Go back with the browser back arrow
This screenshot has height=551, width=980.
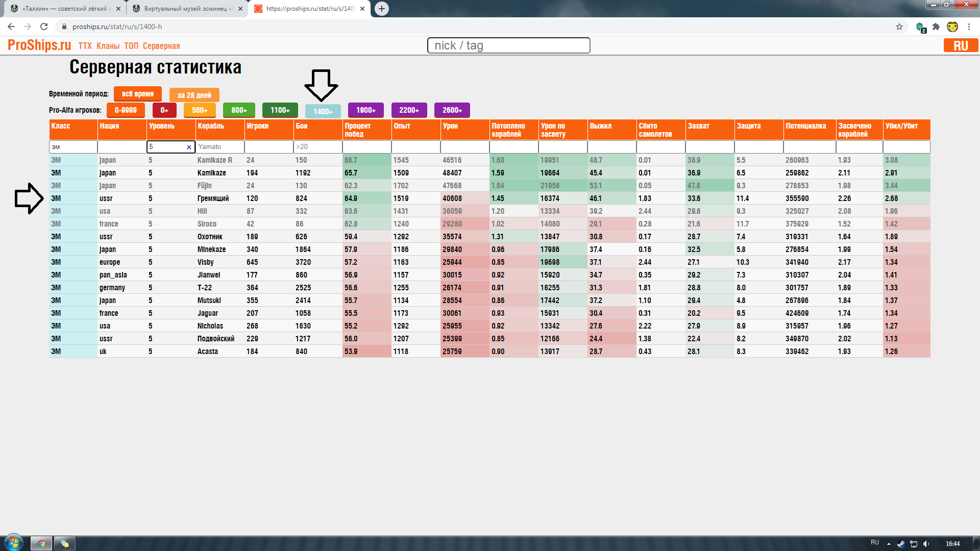[11, 27]
